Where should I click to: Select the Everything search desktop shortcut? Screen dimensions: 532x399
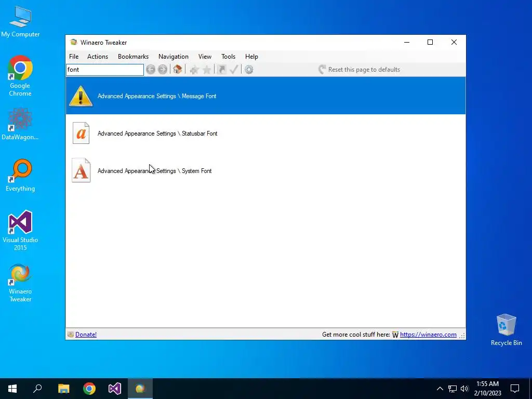[x=20, y=176]
